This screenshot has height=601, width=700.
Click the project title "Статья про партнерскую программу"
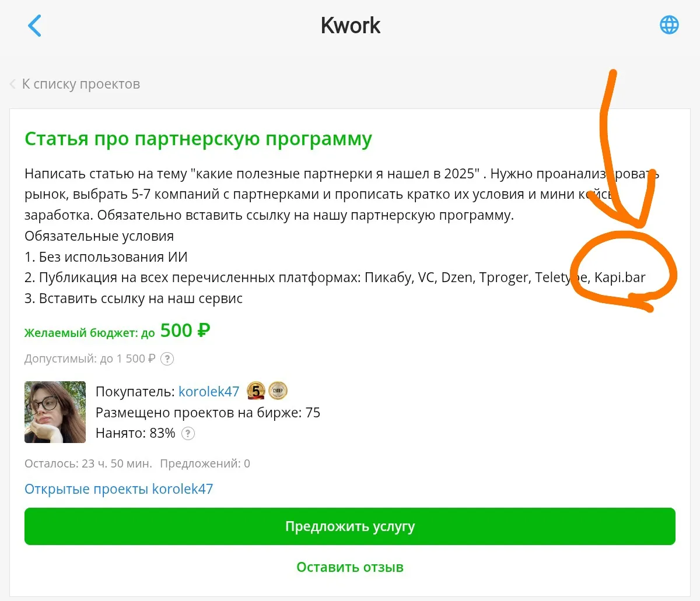tap(198, 139)
